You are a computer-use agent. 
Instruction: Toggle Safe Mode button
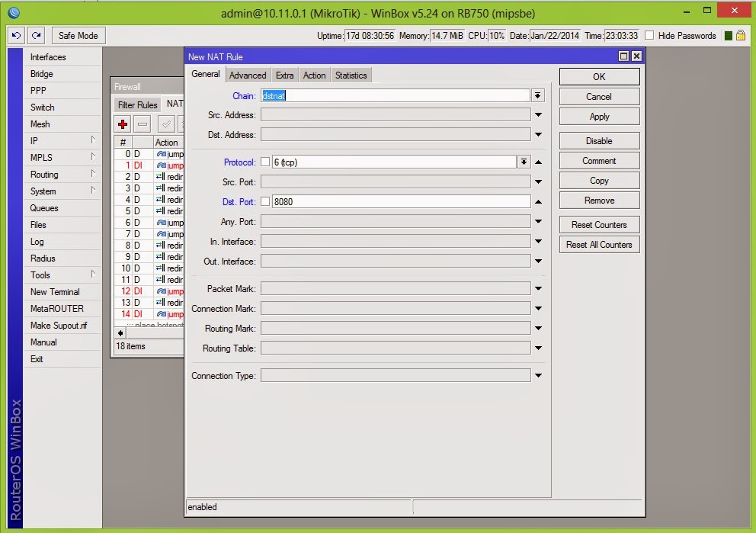(x=78, y=35)
